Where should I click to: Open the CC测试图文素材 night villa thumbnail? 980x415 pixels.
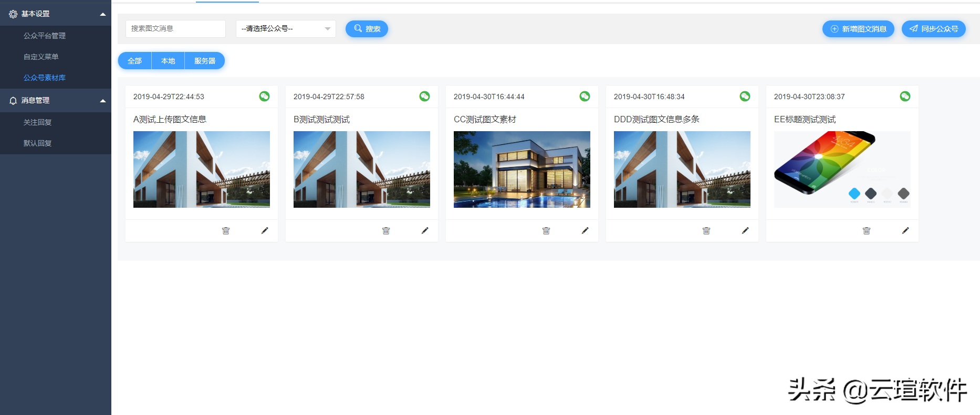tap(522, 169)
